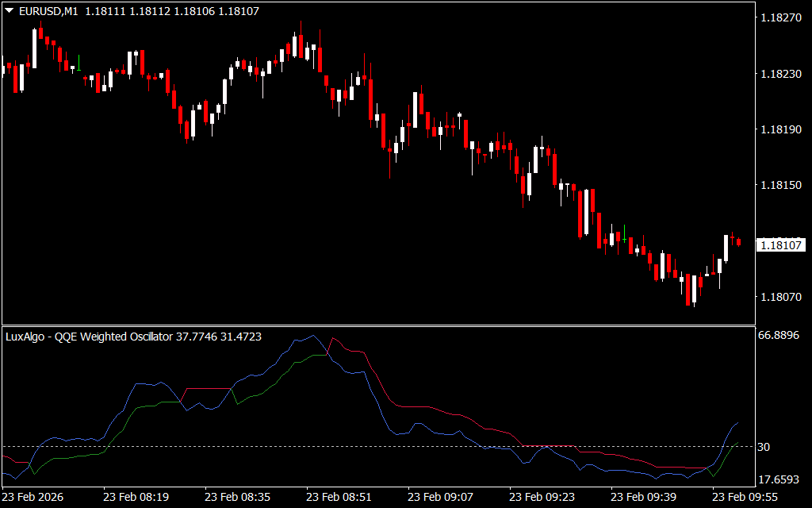Select the 23 Feb 09:55 time label
This screenshot has width=812, height=508.
(x=747, y=497)
